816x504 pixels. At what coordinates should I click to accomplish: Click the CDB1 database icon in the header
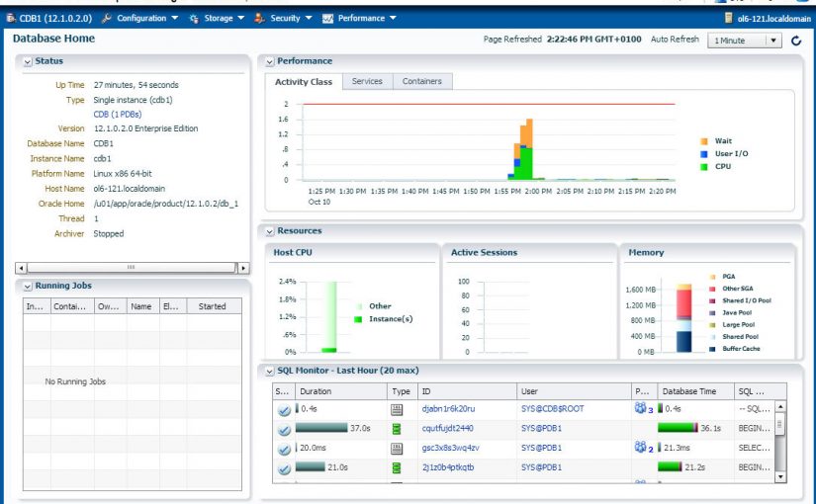[11, 18]
